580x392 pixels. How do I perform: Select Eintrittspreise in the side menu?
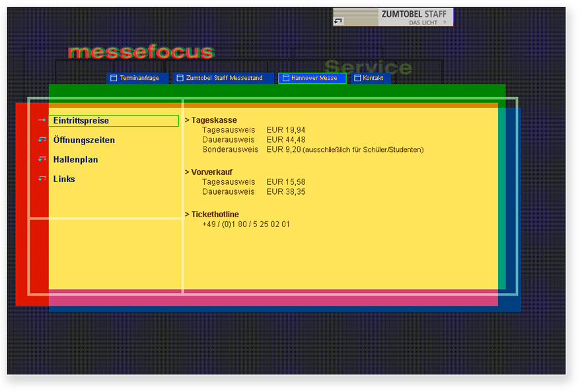pyautogui.click(x=81, y=121)
